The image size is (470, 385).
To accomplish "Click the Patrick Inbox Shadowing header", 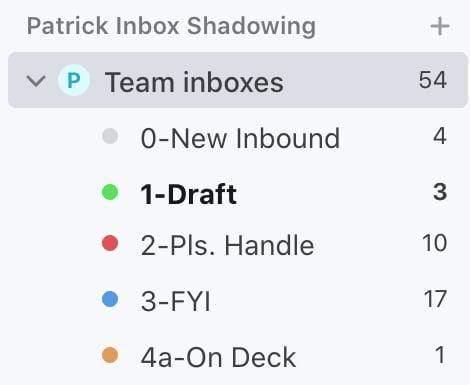I will click(171, 26).
